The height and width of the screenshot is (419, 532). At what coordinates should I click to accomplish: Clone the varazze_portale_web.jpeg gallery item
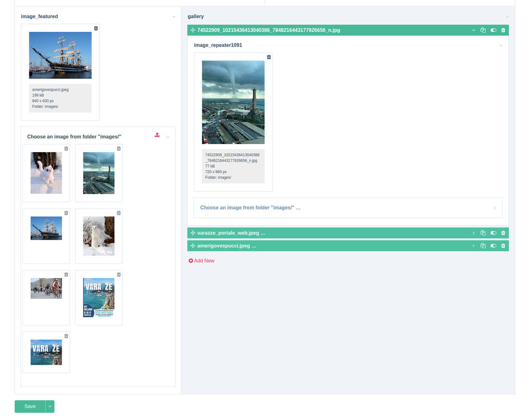tap(483, 233)
